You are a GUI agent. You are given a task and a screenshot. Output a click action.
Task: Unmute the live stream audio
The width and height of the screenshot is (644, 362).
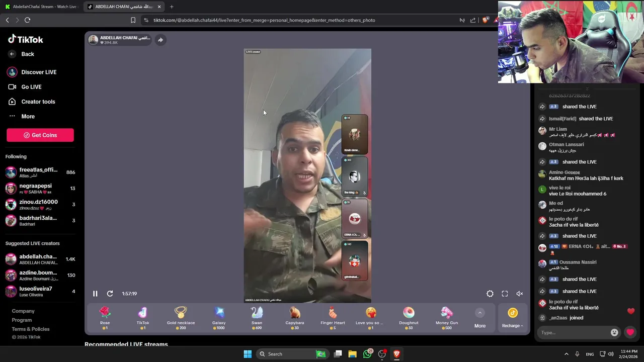pos(520,294)
